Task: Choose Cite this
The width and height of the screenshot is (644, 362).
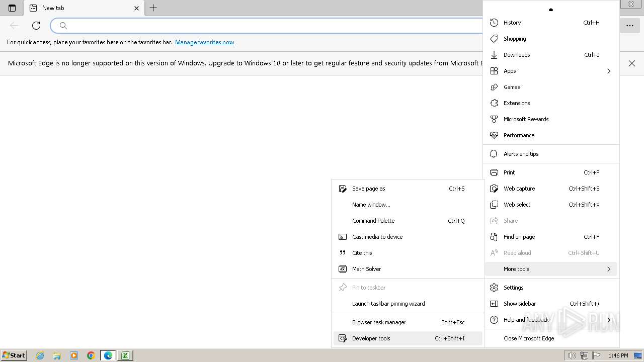Action: (408, 253)
